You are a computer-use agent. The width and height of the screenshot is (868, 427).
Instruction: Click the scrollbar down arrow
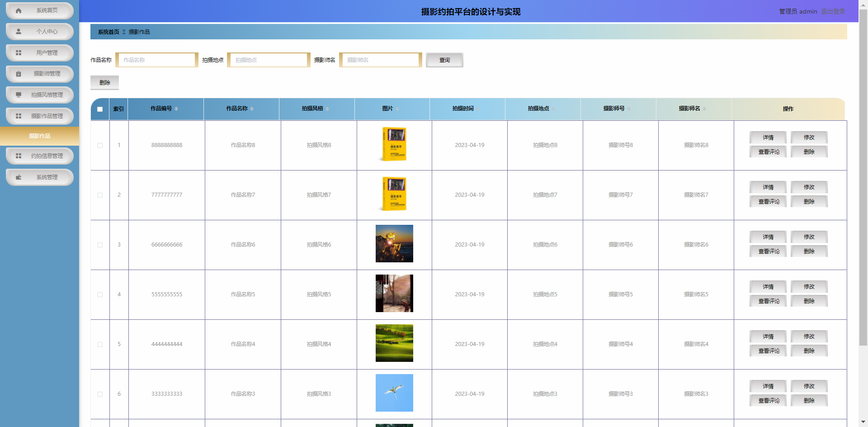coord(863,422)
